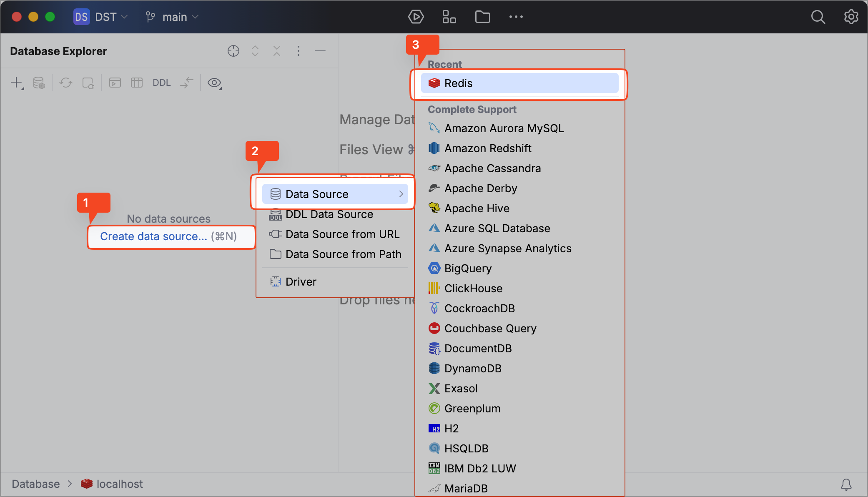Image resolution: width=868 pixels, height=497 pixels.
Task: Choose Greenplum data source
Action: (519, 409)
